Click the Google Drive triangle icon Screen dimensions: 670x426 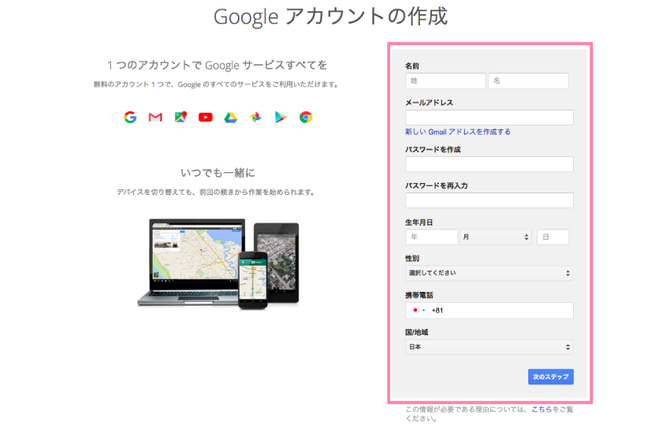point(231,117)
